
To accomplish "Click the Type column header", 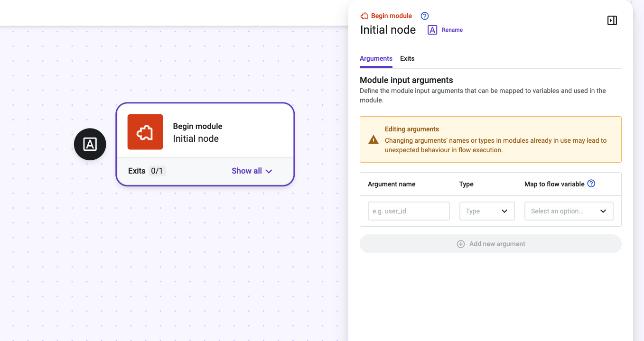I will click(467, 184).
